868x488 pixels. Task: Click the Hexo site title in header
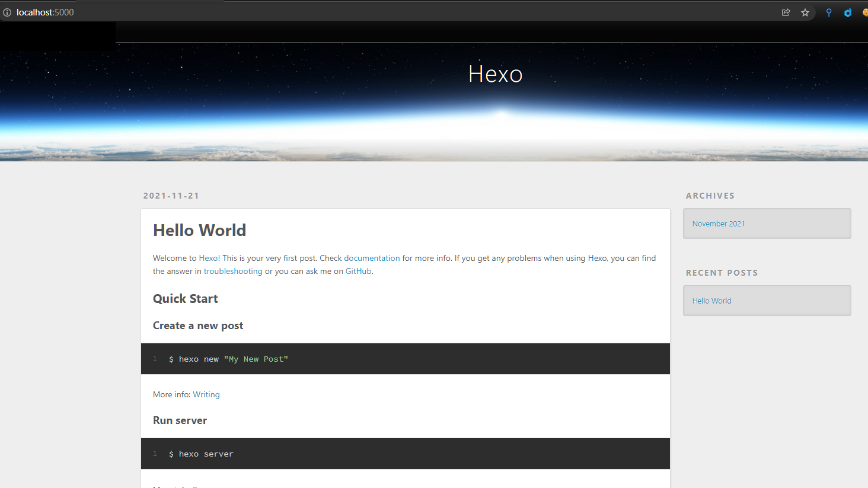point(495,74)
